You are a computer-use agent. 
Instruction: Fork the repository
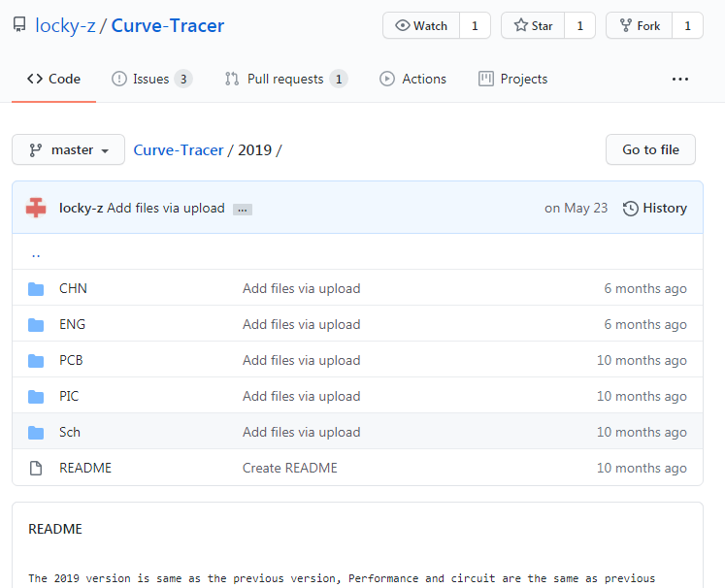(639, 25)
